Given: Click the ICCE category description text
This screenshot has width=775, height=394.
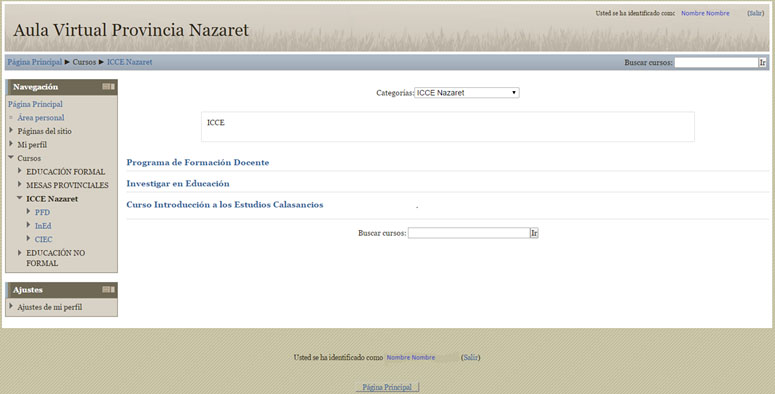Looking at the screenshot, I should (215, 123).
